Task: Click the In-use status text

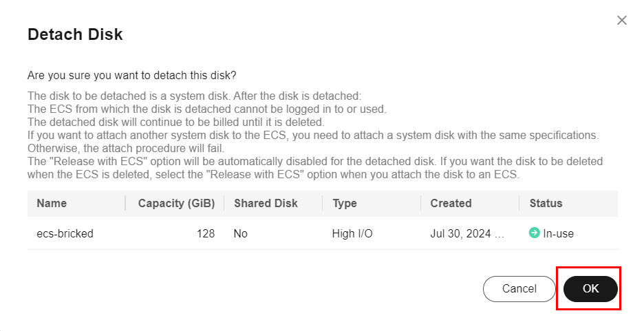Action: click(558, 233)
